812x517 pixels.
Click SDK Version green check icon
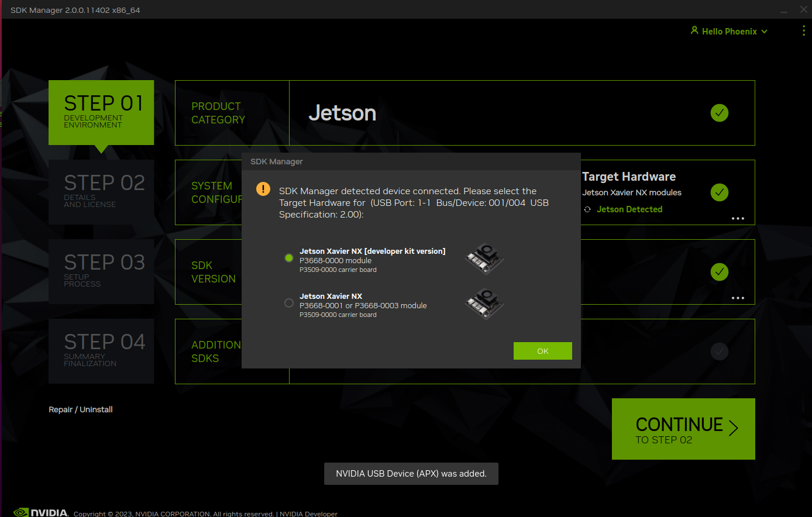click(x=720, y=272)
